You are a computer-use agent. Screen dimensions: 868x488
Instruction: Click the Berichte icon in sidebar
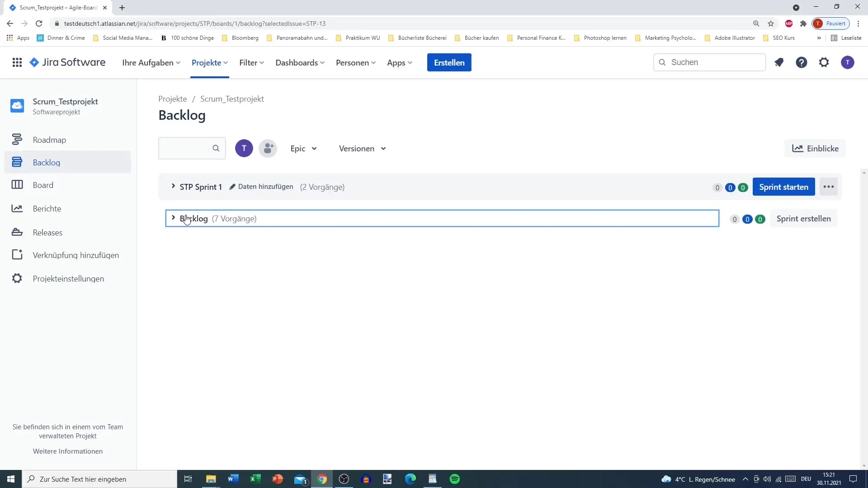coord(17,208)
